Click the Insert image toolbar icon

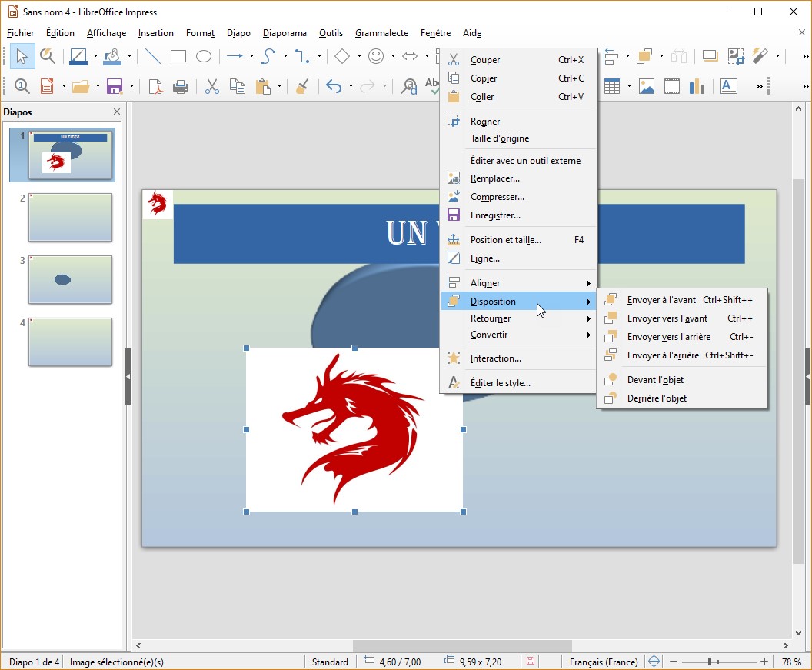tap(647, 87)
